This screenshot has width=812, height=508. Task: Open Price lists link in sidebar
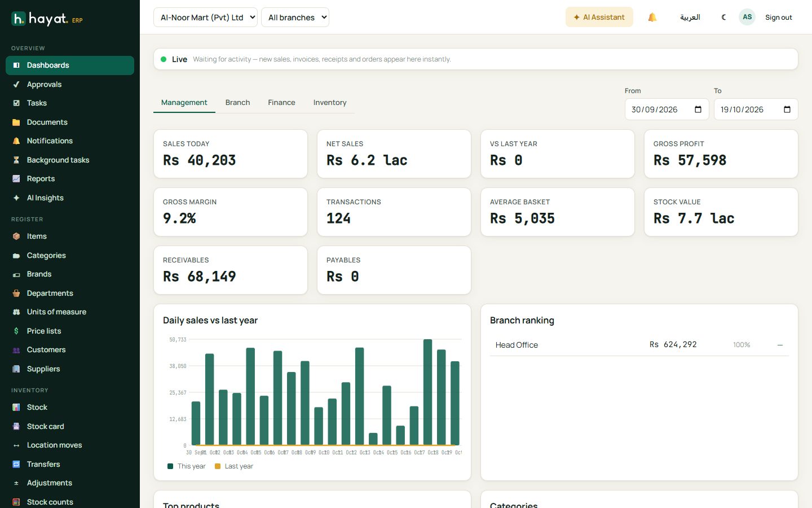[70, 331]
